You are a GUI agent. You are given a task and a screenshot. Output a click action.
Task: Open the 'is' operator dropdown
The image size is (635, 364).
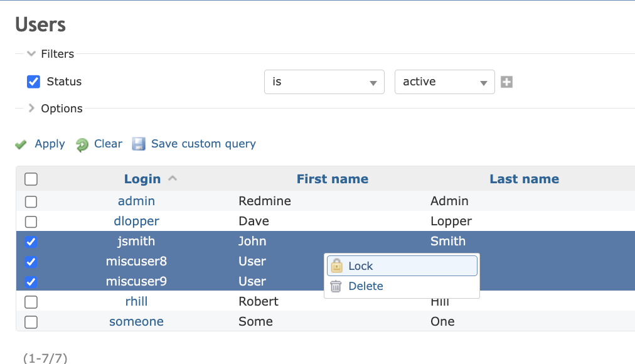tap(324, 82)
